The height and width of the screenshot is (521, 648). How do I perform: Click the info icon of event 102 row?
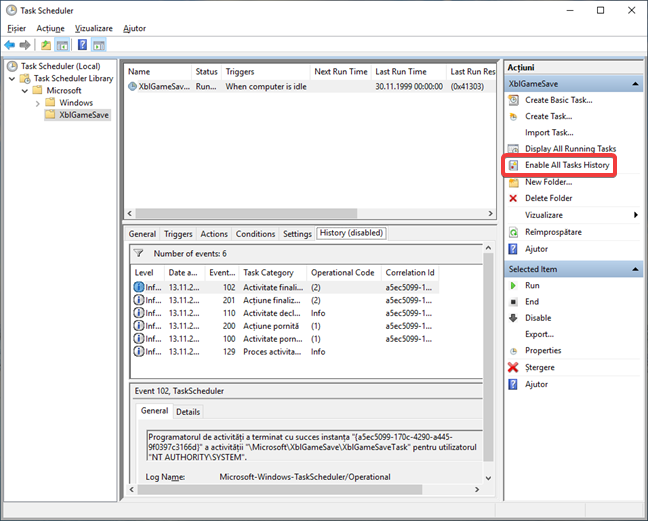[x=139, y=287]
